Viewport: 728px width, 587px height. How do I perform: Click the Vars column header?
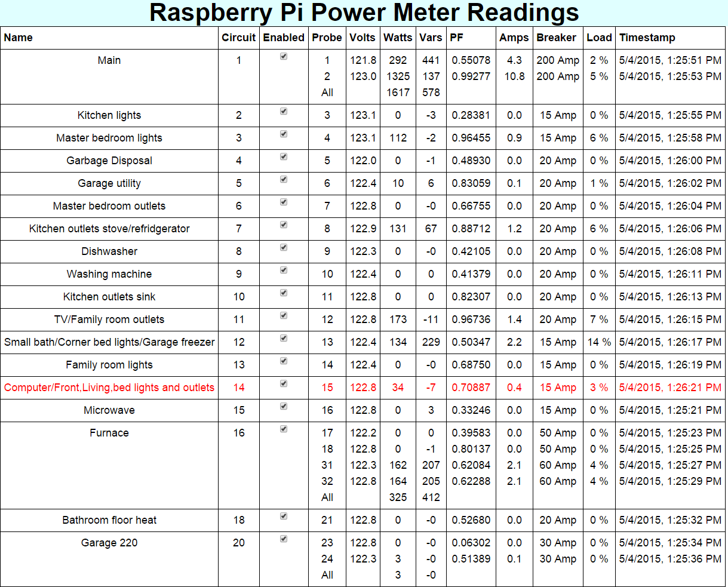click(430, 38)
